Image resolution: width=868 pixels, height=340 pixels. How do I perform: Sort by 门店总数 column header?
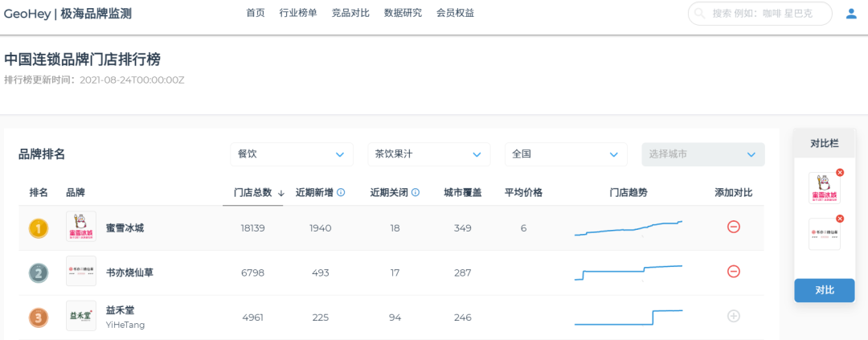click(x=253, y=193)
